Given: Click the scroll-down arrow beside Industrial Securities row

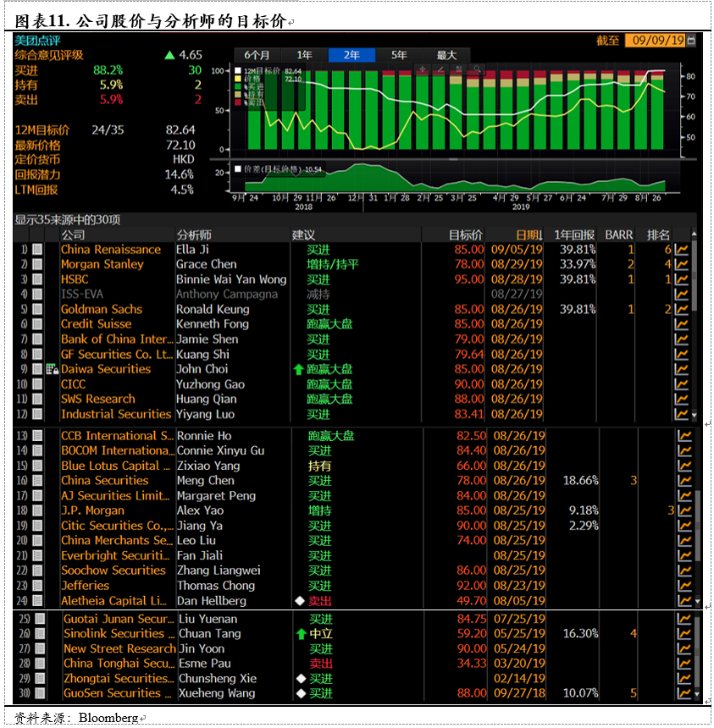Looking at the screenshot, I should (x=694, y=415).
